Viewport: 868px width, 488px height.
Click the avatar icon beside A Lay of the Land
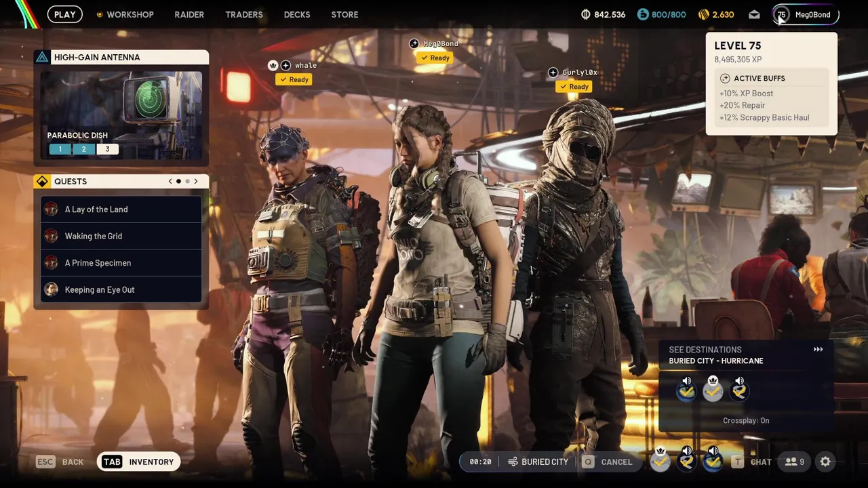51,209
